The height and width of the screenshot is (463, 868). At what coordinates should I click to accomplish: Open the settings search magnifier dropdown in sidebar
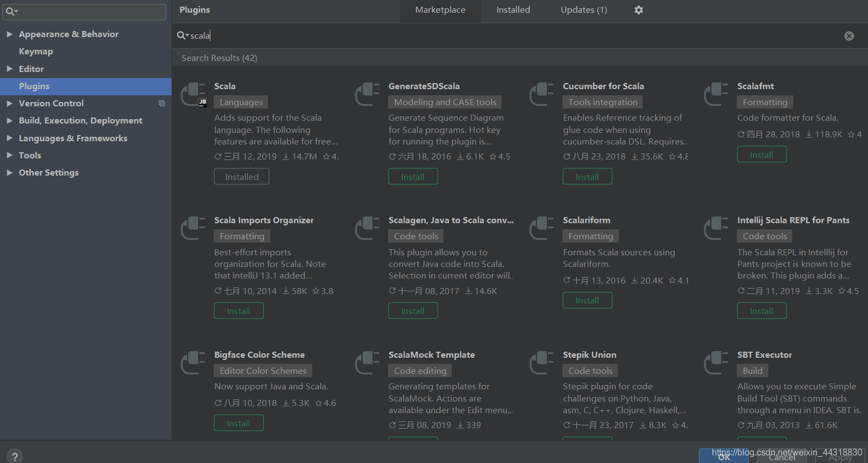pyautogui.click(x=12, y=11)
